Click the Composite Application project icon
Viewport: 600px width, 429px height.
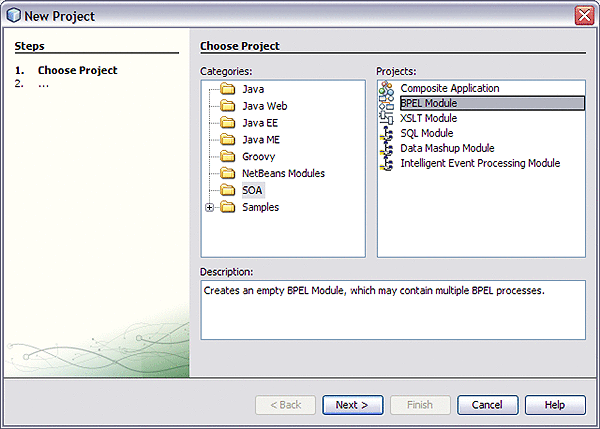[x=386, y=88]
